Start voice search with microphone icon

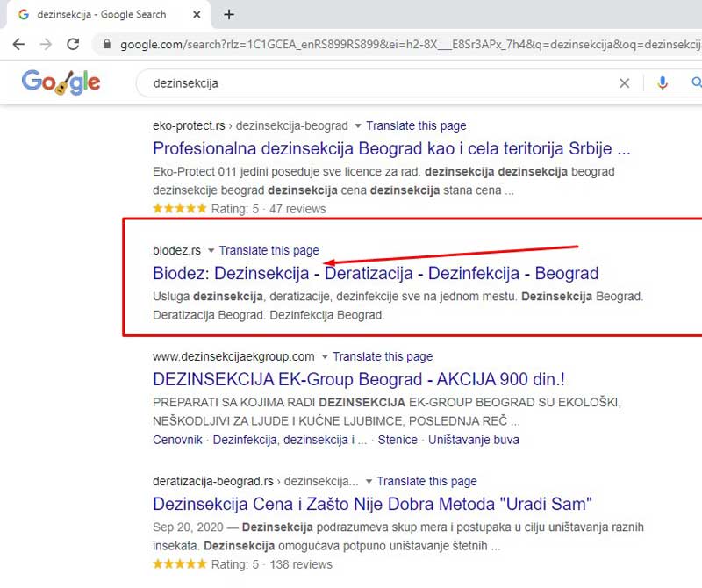click(x=663, y=82)
